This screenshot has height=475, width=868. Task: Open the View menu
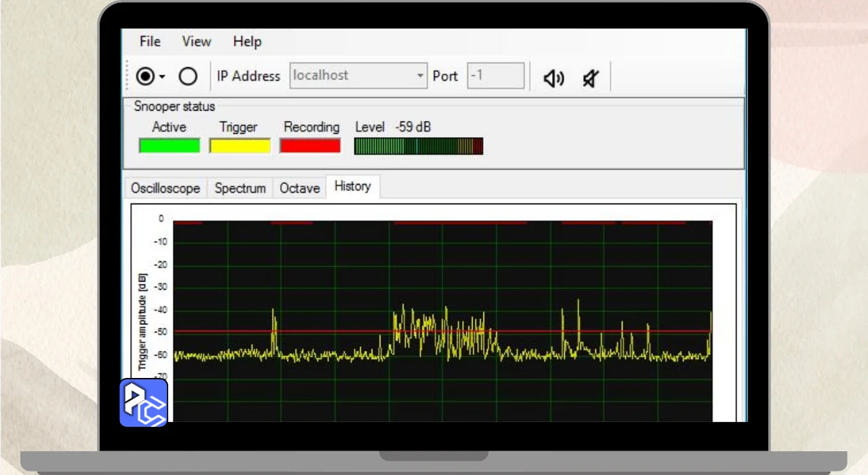click(197, 41)
